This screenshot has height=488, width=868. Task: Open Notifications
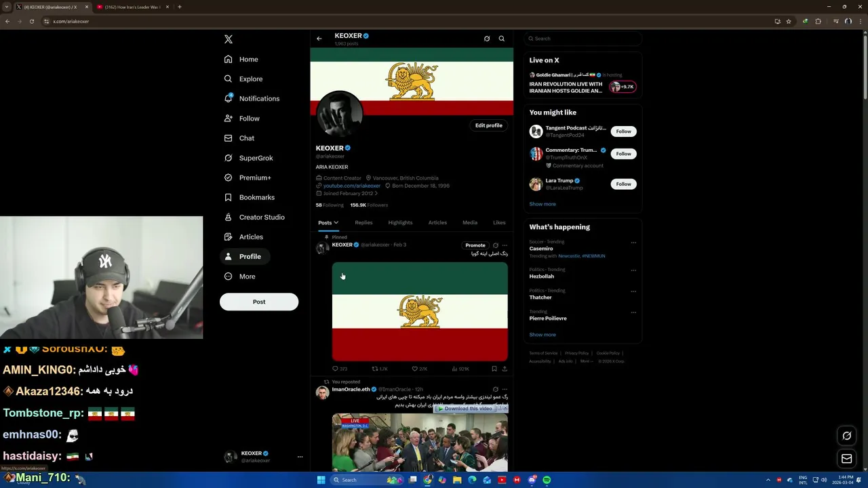click(252, 99)
